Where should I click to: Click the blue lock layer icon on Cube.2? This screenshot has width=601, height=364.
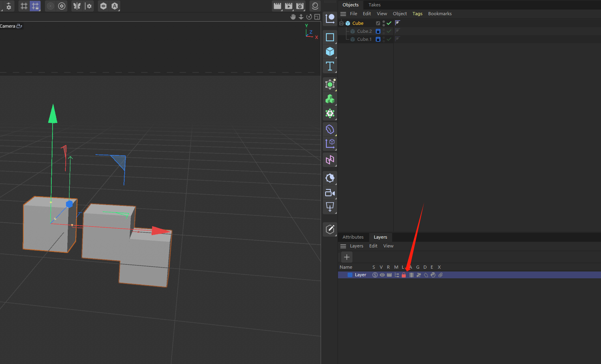[378, 31]
